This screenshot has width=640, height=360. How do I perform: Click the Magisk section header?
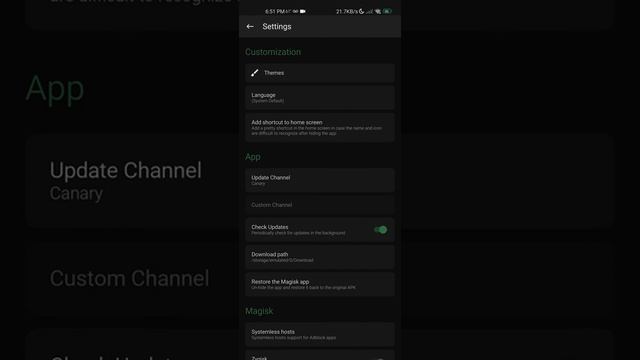[259, 311]
